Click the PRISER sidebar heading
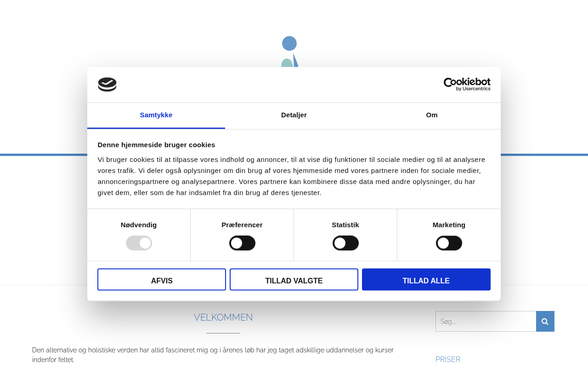This screenshot has height=368, width=588. click(448, 359)
